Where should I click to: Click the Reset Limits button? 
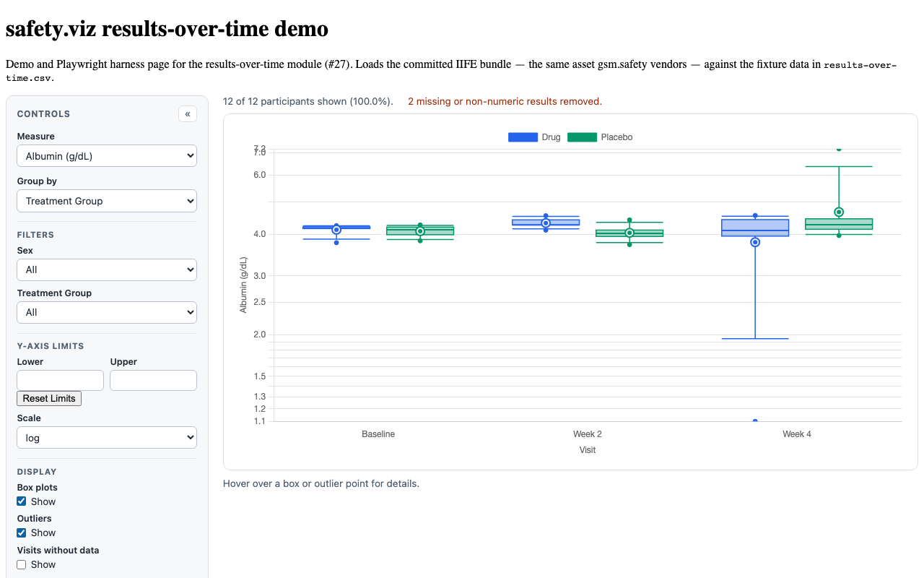pyautogui.click(x=49, y=398)
